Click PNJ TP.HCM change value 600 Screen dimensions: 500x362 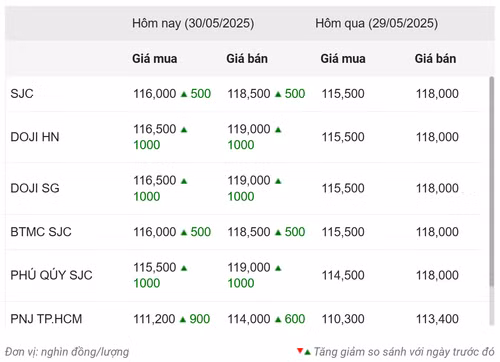(x=295, y=319)
